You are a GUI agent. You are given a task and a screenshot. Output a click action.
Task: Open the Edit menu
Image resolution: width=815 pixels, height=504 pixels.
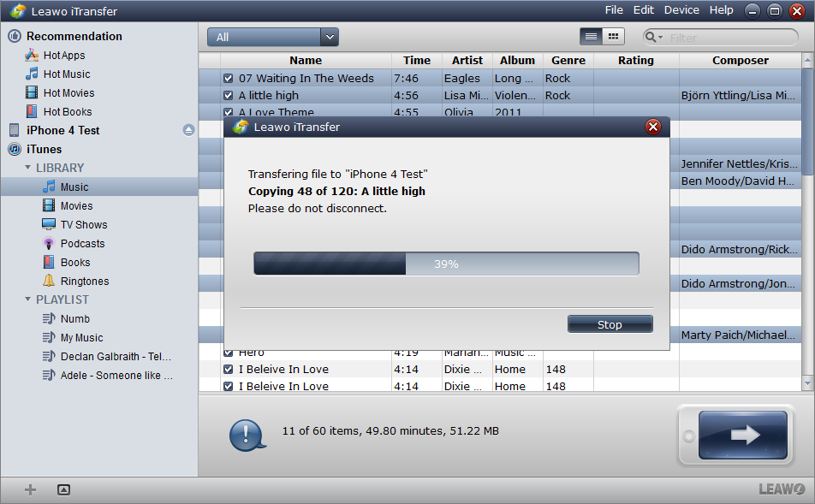(644, 10)
